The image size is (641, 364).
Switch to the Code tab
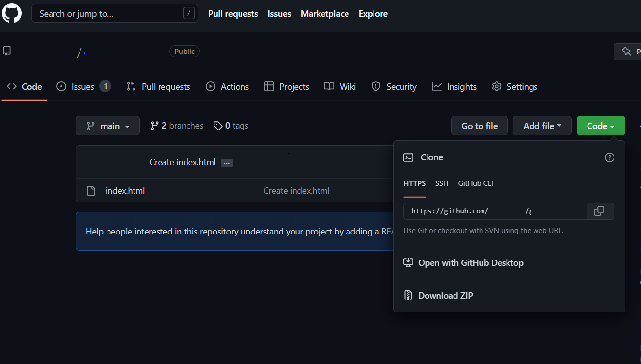coord(24,87)
